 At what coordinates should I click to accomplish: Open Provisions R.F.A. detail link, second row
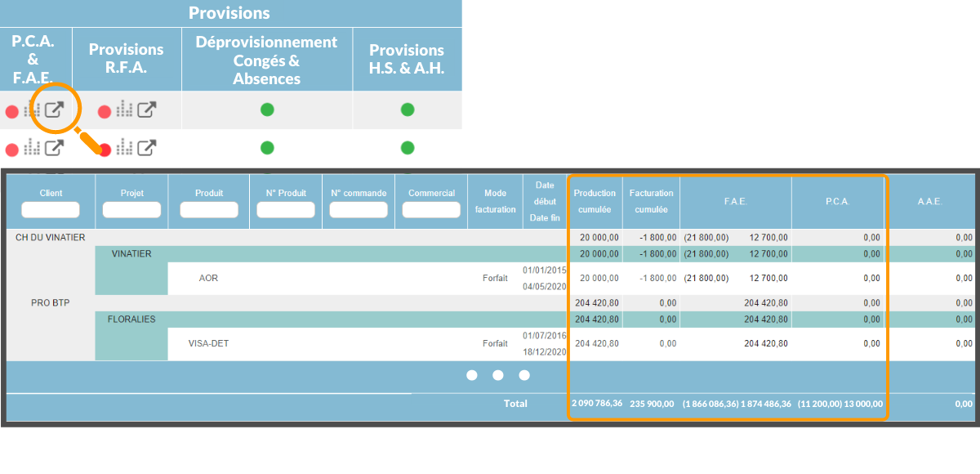[147, 148]
